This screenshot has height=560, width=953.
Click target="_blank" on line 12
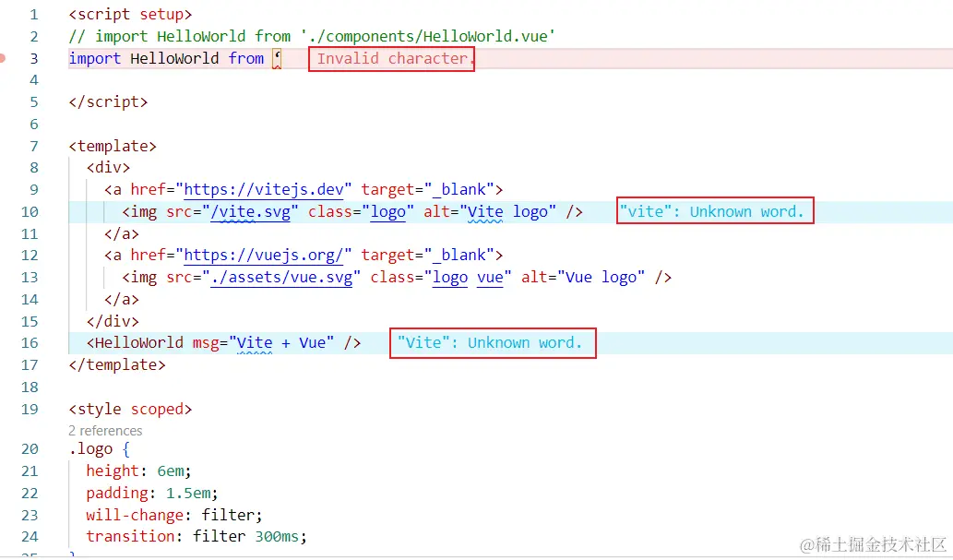428,256
